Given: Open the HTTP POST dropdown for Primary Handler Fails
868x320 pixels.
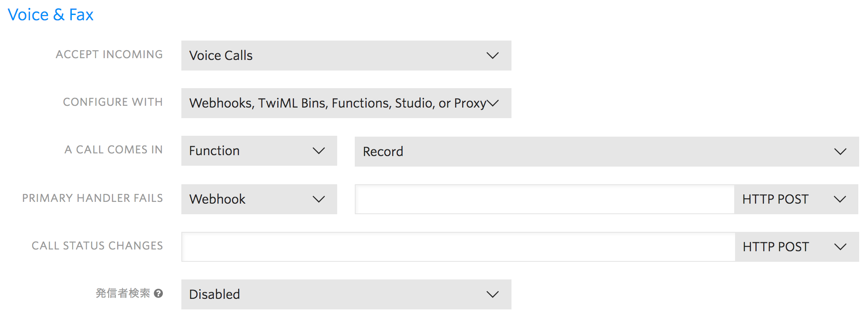Looking at the screenshot, I should pyautogui.click(x=796, y=199).
